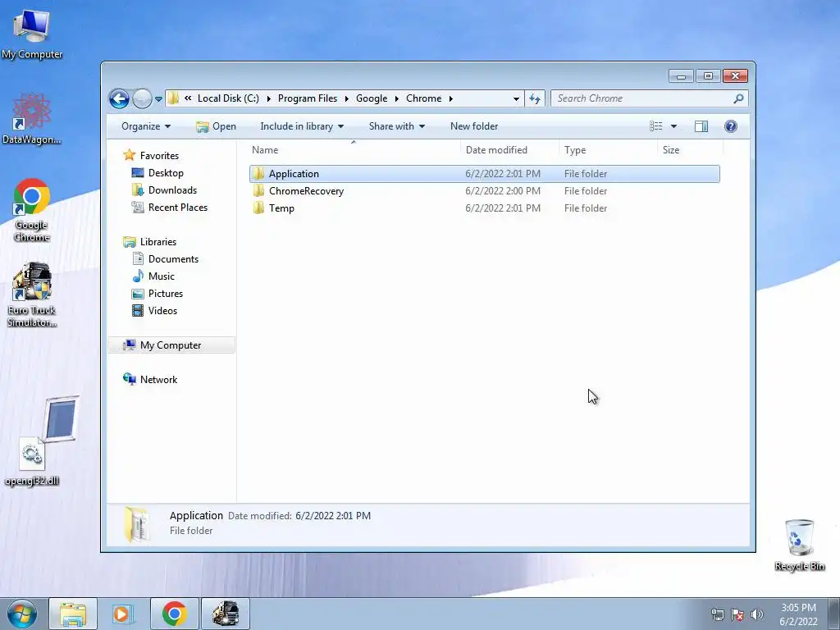The height and width of the screenshot is (630, 840).
Task: Expand Local Disk (C:) breadcrumb arrow
Action: pyautogui.click(x=268, y=98)
